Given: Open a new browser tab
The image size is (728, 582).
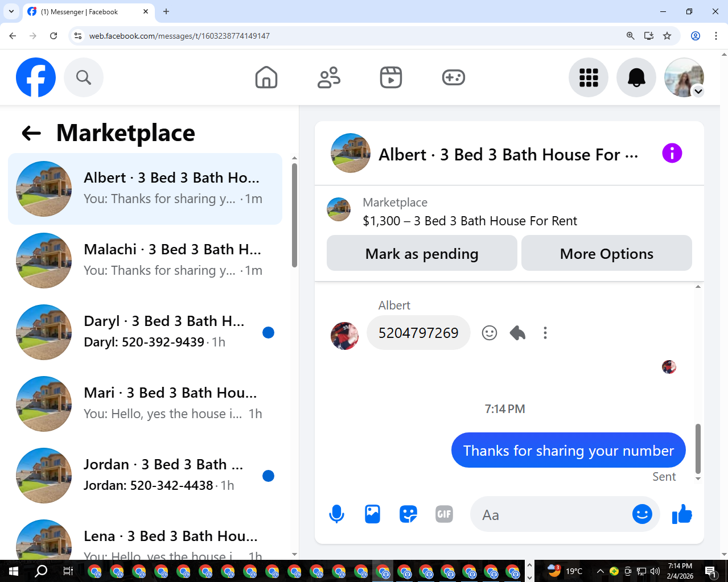Looking at the screenshot, I should (x=166, y=11).
